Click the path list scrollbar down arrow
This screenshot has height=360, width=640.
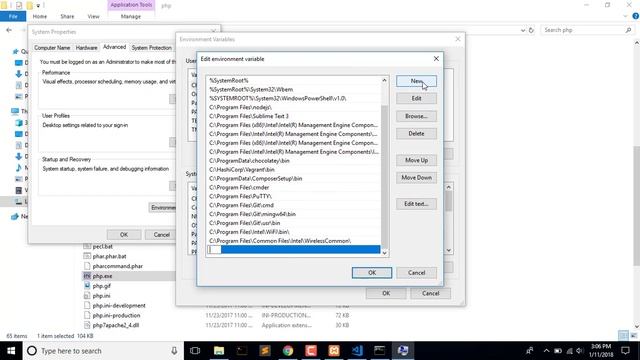(x=384, y=253)
